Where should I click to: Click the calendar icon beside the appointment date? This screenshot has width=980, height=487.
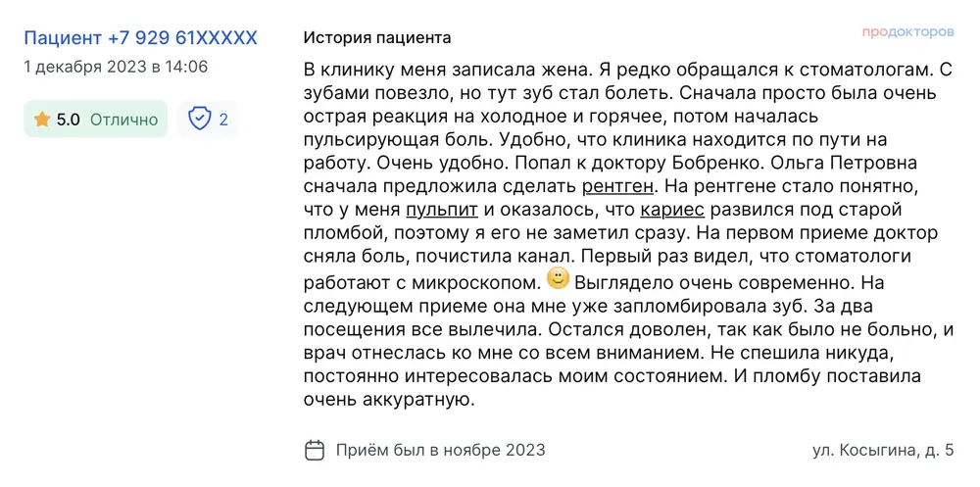click(315, 451)
